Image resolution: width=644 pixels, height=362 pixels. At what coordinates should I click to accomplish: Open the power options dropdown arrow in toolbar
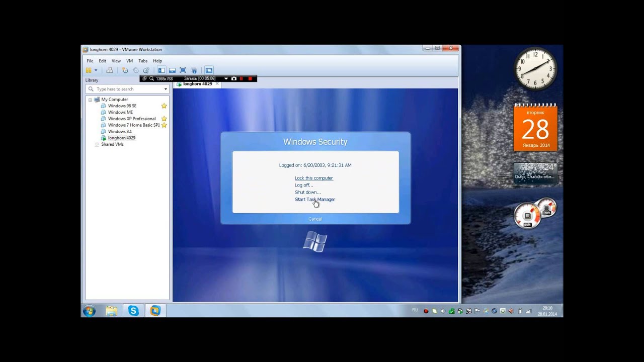(x=96, y=70)
